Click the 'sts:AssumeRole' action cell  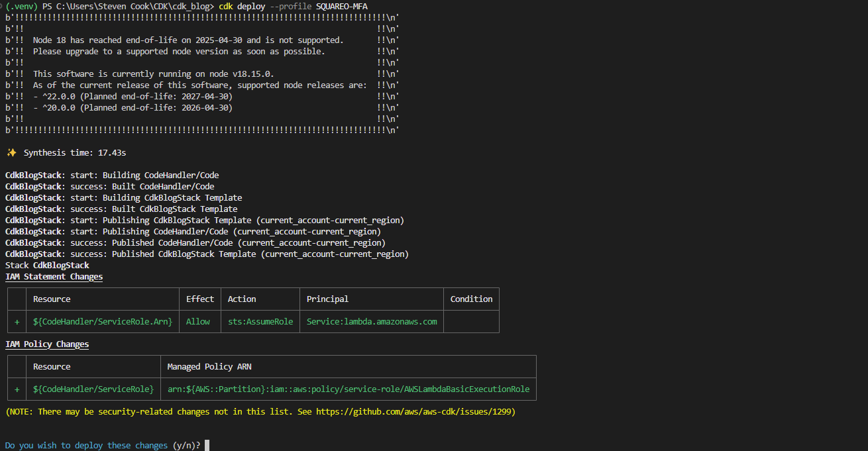tap(260, 322)
